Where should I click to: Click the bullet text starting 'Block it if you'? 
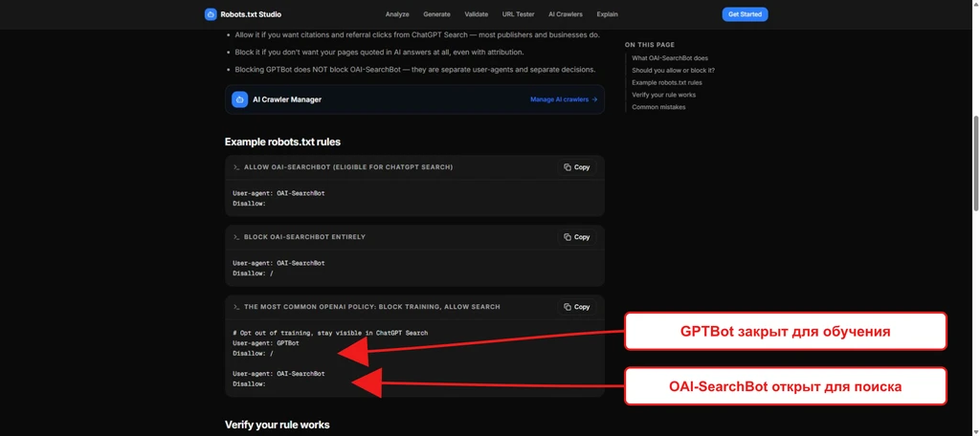tap(379, 52)
